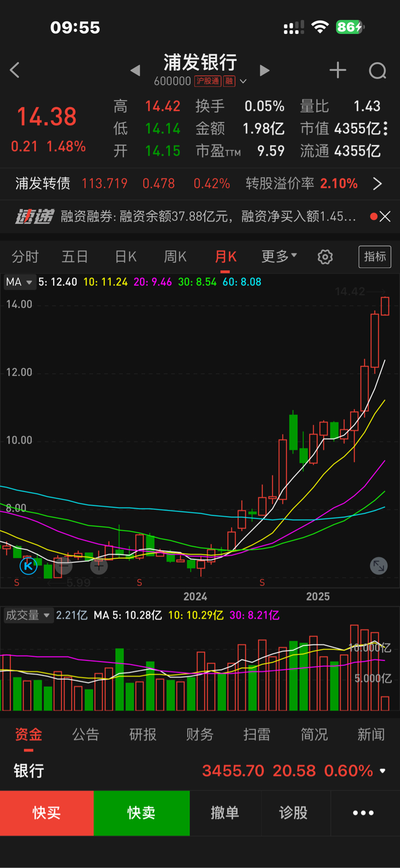The image size is (400, 868).
Task: Tap the latest monthly candlestick
Action: point(385,306)
